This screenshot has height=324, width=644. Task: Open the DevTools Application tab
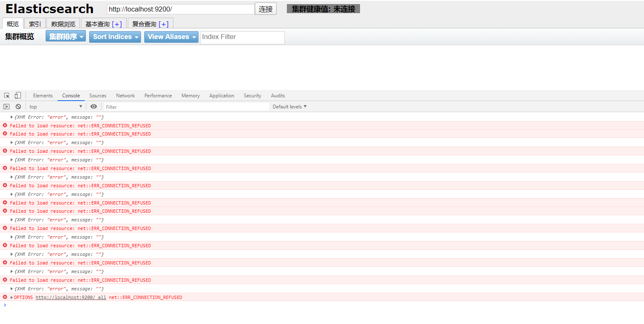click(222, 95)
